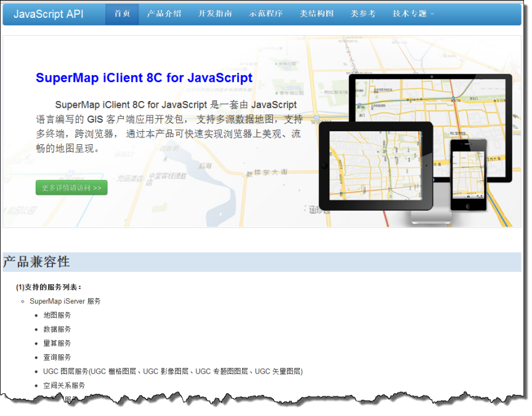Open the 产品介绍 menu item
532x416 pixels.
(x=164, y=14)
